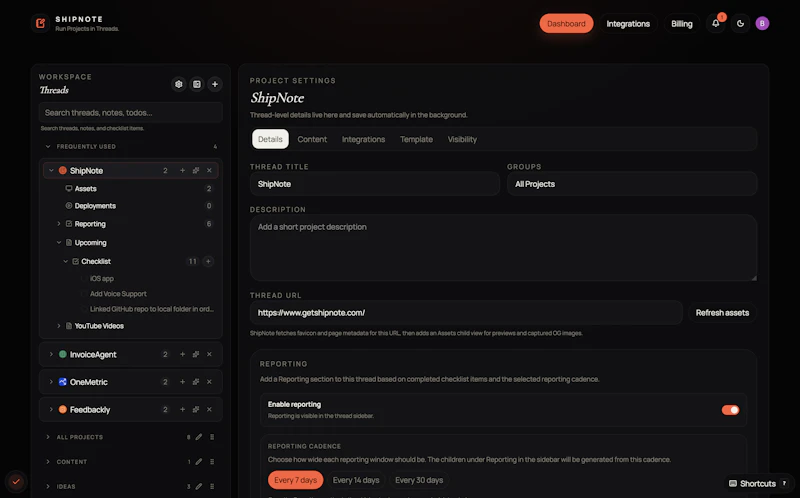Turn off Enable reporting switch
The image size is (800, 498).
730,410
